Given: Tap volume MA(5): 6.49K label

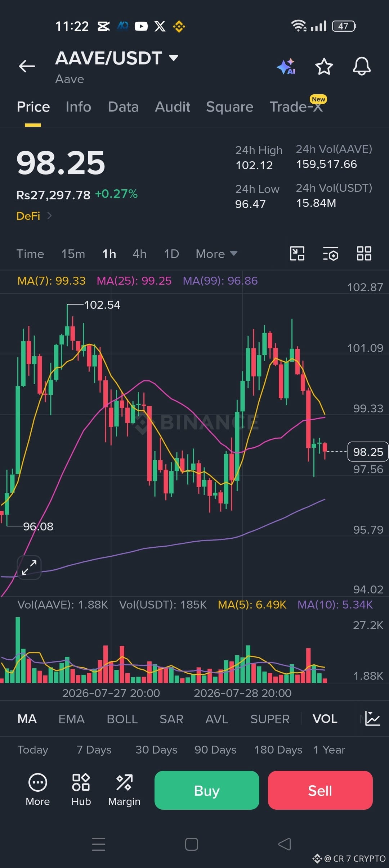Looking at the screenshot, I should [x=252, y=605].
